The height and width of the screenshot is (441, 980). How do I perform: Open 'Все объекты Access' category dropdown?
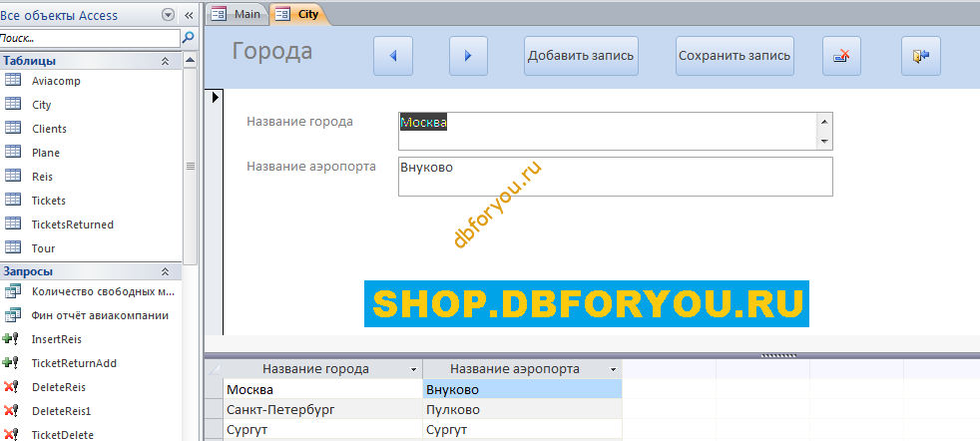click(x=168, y=16)
